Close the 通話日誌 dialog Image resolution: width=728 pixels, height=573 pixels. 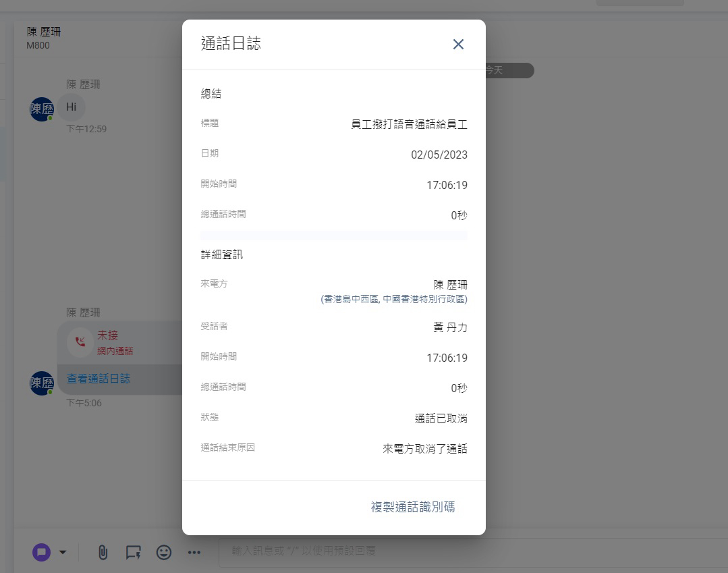(x=458, y=44)
